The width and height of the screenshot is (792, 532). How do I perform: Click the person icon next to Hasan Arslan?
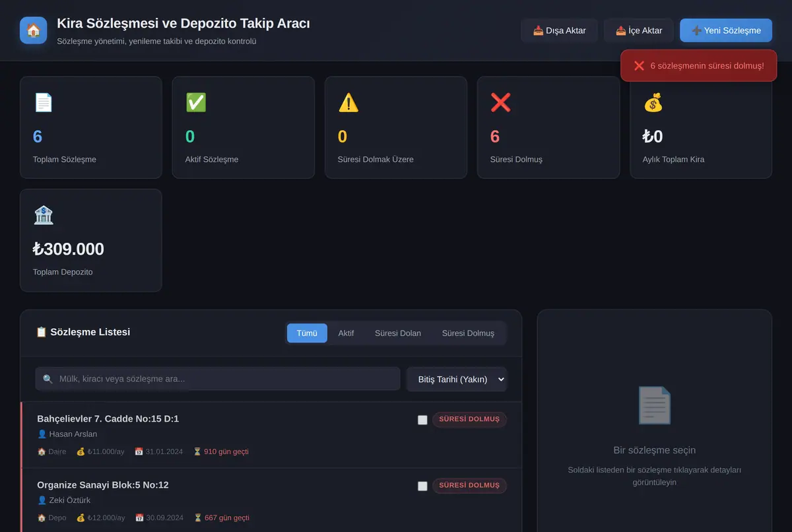tap(42, 434)
